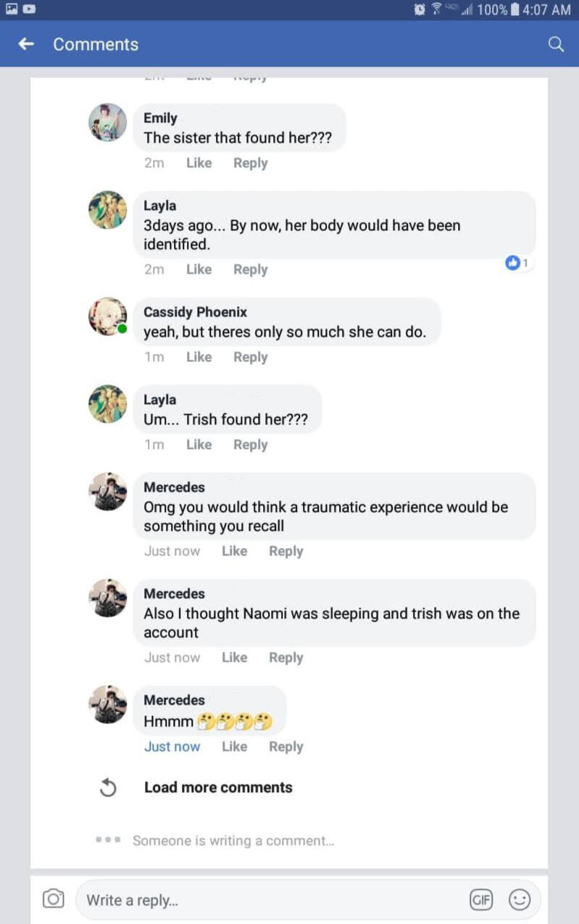The width and height of the screenshot is (579, 924).
Task: Open search with the magnifier icon
Action: pyautogui.click(x=556, y=44)
